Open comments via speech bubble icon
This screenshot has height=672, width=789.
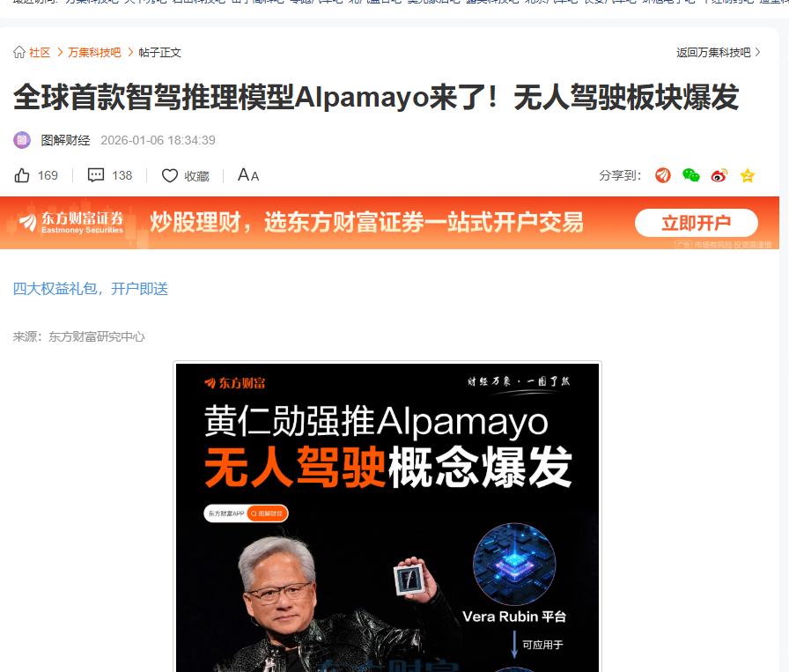[96, 175]
